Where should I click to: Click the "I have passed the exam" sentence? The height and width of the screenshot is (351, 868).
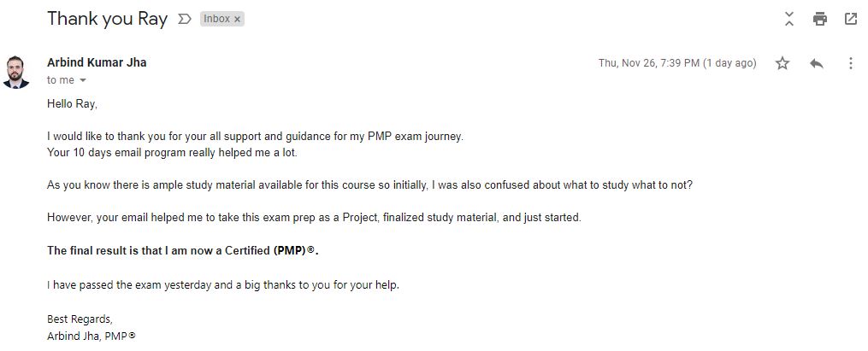[222, 284]
